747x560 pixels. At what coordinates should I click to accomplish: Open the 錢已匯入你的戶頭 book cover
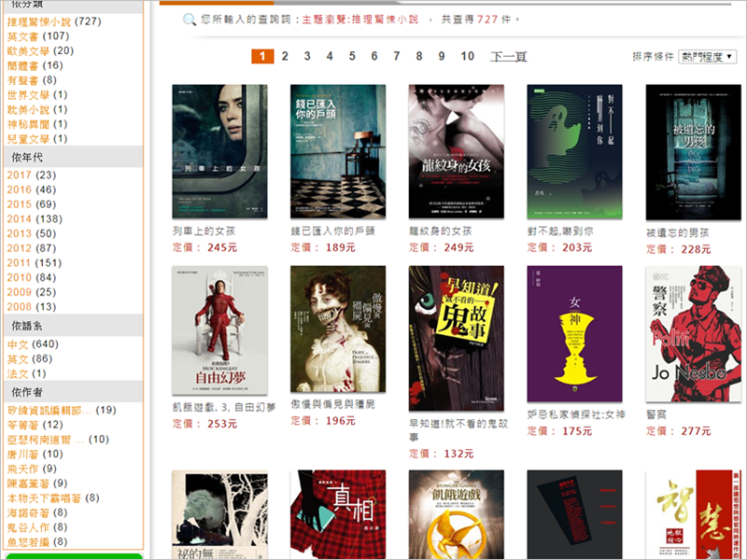pos(337,151)
